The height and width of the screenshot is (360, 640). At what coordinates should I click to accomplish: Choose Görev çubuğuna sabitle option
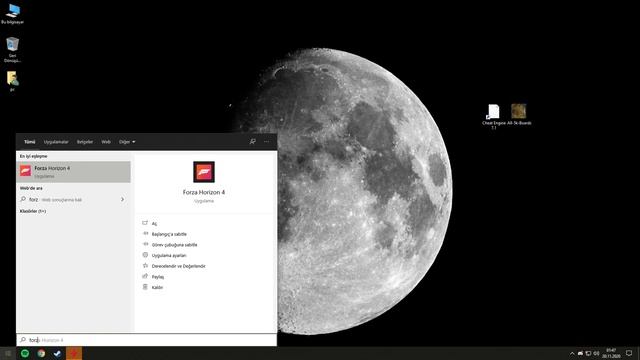coord(174,245)
